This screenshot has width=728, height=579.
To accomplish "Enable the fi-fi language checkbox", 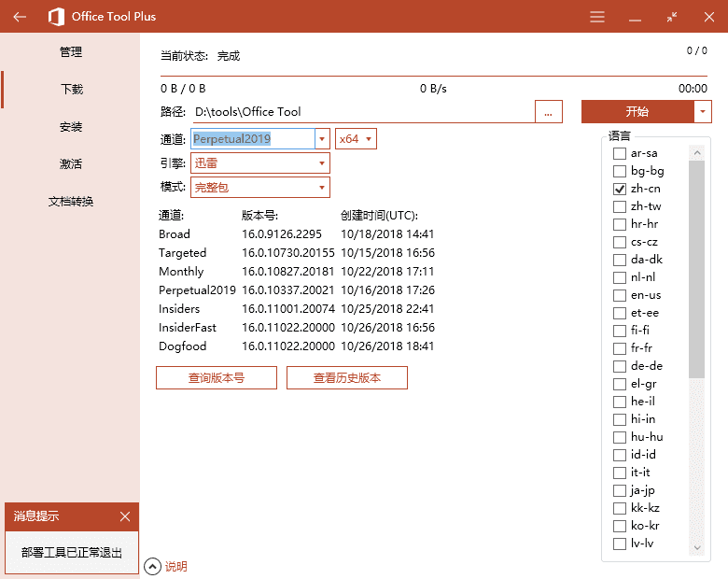I will click(x=620, y=331).
